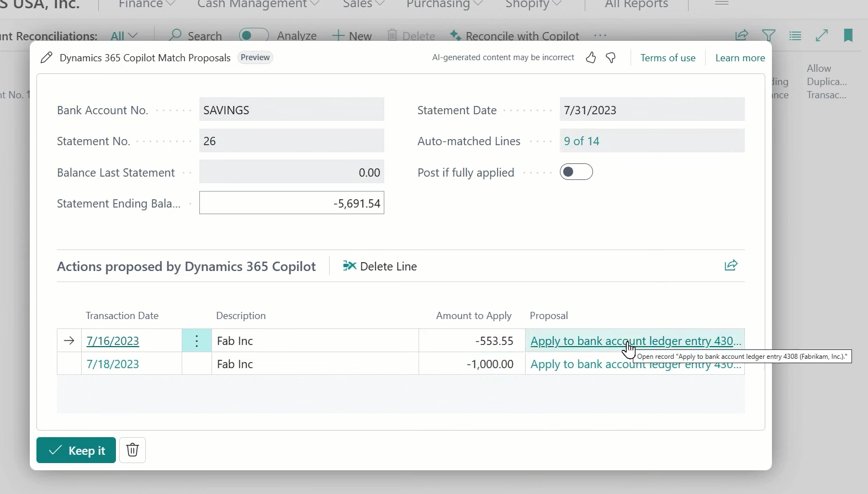Viewport: 868px width, 494px height.
Task: Discard proposals with the trash can icon
Action: 133,450
